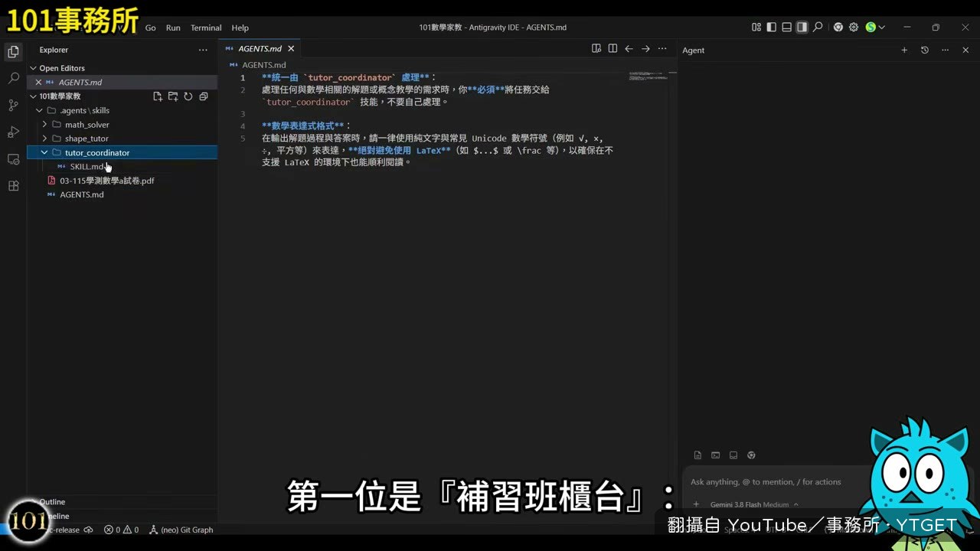
Task: Open Git Graph from the status bar
Action: (181, 530)
